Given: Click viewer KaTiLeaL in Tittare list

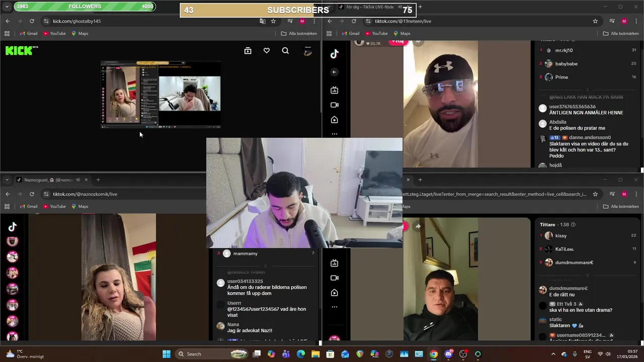Looking at the screenshot, I should point(565,249).
